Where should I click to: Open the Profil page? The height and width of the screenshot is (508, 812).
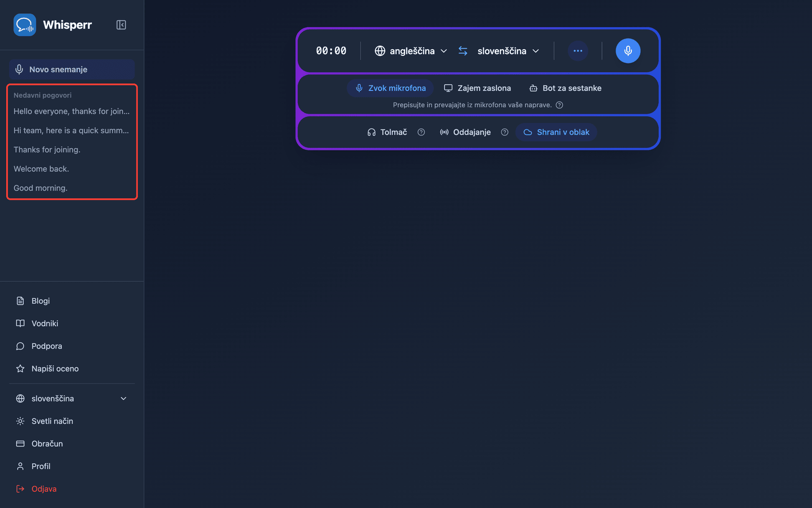[72, 466]
